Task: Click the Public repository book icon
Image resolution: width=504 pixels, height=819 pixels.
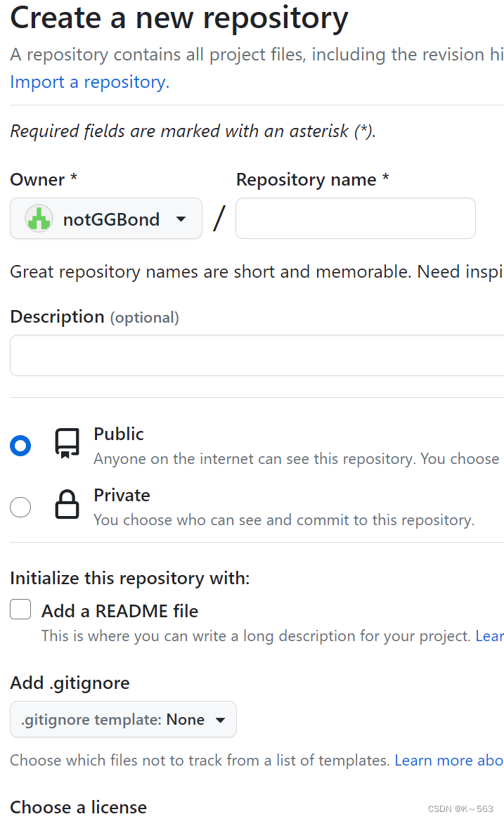Action: click(67, 444)
